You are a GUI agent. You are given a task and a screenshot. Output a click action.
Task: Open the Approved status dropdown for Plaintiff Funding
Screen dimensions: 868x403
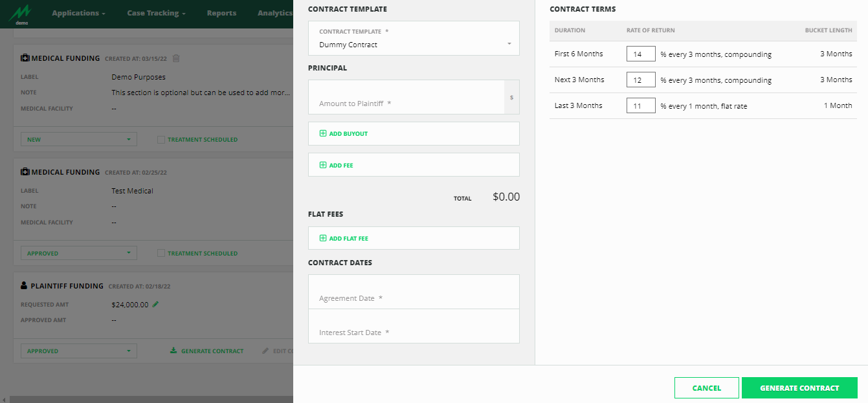tap(78, 351)
